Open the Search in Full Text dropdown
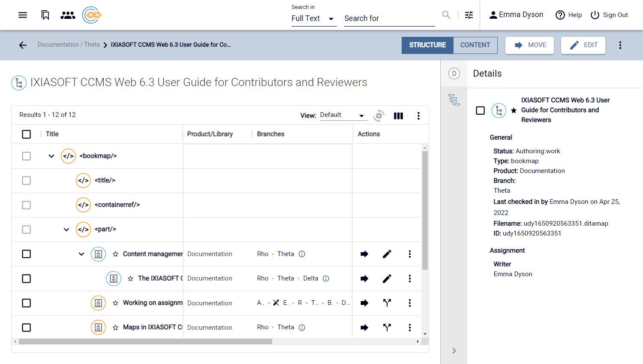Image resolution: width=643 pixels, height=364 pixels. (x=314, y=18)
